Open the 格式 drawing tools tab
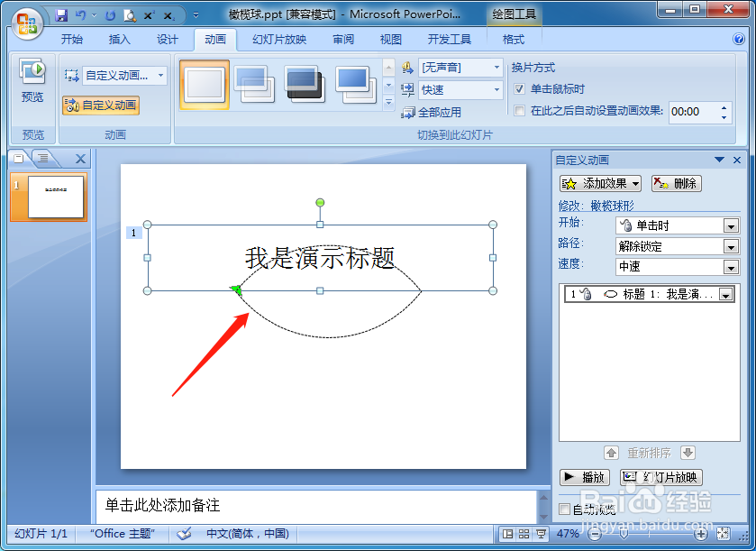 [513, 40]
